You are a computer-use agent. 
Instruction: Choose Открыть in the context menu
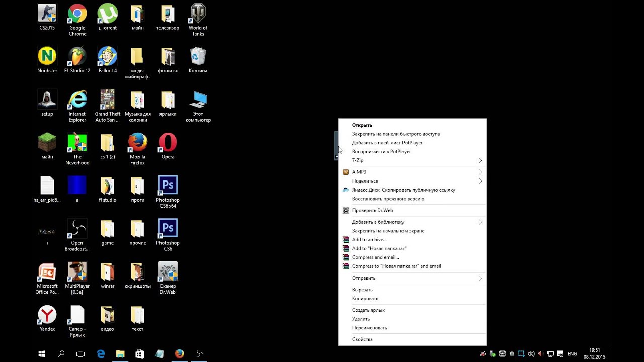(x=412, y=125)
